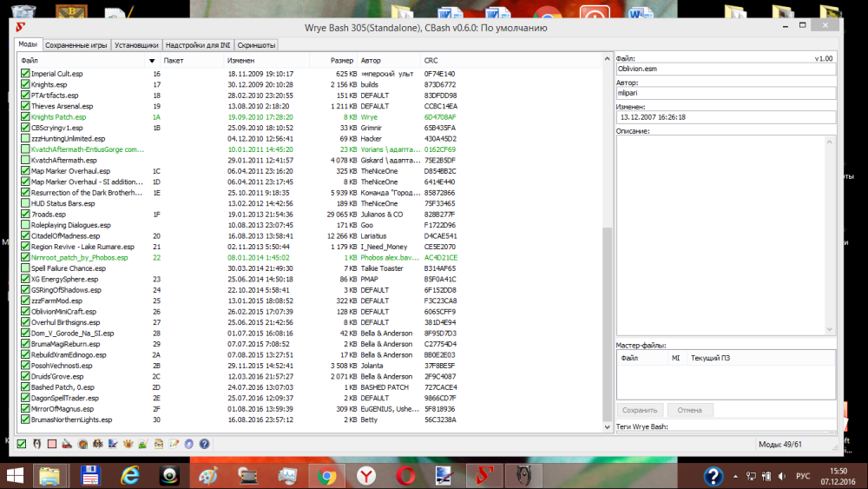868x489 pixels.
Task: Open help via blue question mark toolbar icon
Action: click(x=204, y=444)
